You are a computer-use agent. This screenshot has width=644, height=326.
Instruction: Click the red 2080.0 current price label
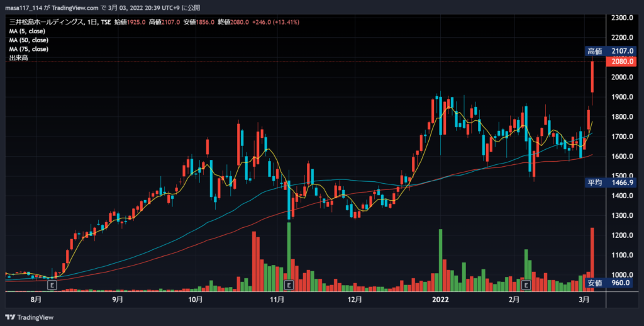pos(621,62)
